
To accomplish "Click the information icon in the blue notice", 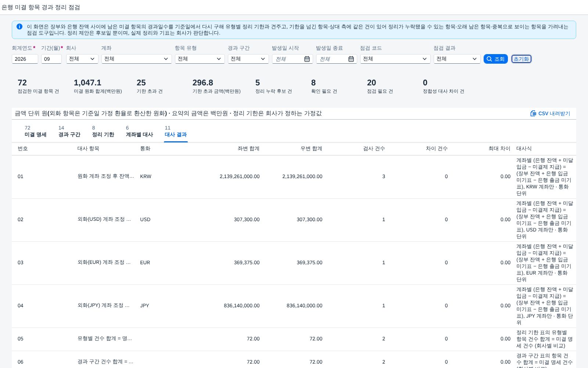I will 19,26.
